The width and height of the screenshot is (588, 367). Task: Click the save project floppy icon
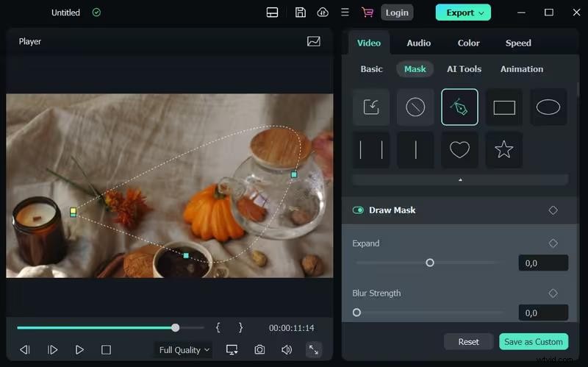pos(301,13)
